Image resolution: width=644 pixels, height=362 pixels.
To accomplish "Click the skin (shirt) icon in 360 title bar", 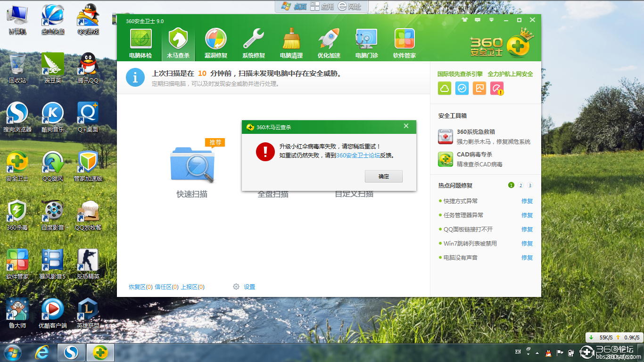I will coord(464,20).
